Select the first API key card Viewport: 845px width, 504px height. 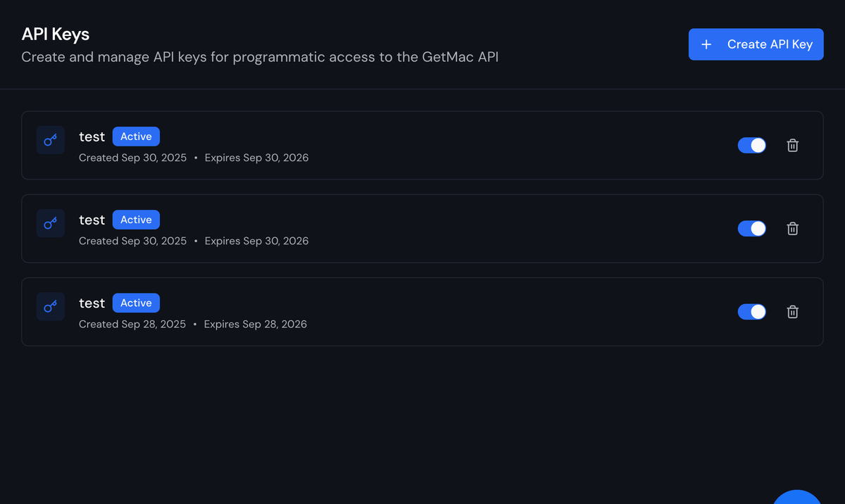click(423, 145)
